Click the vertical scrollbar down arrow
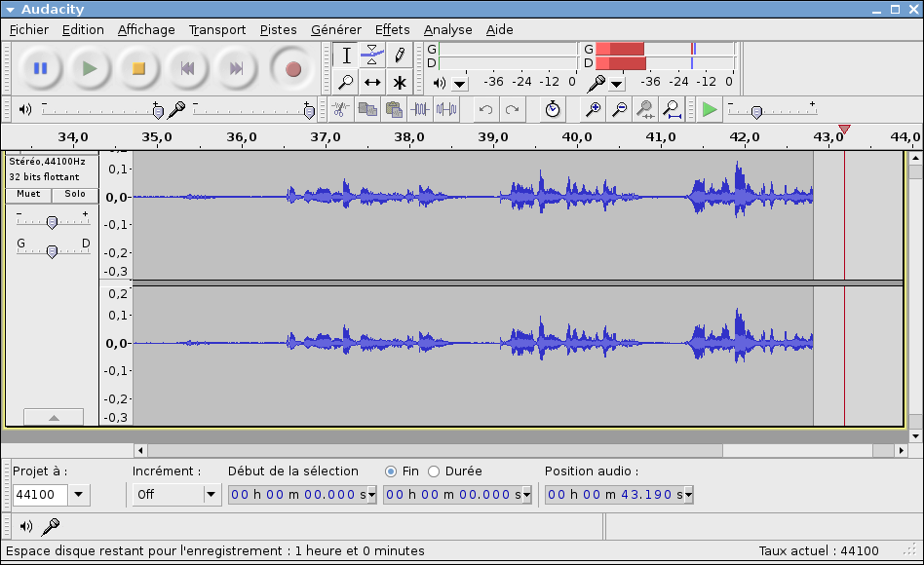This screenshot has width=924, height=565. click(x=915, y=436)
